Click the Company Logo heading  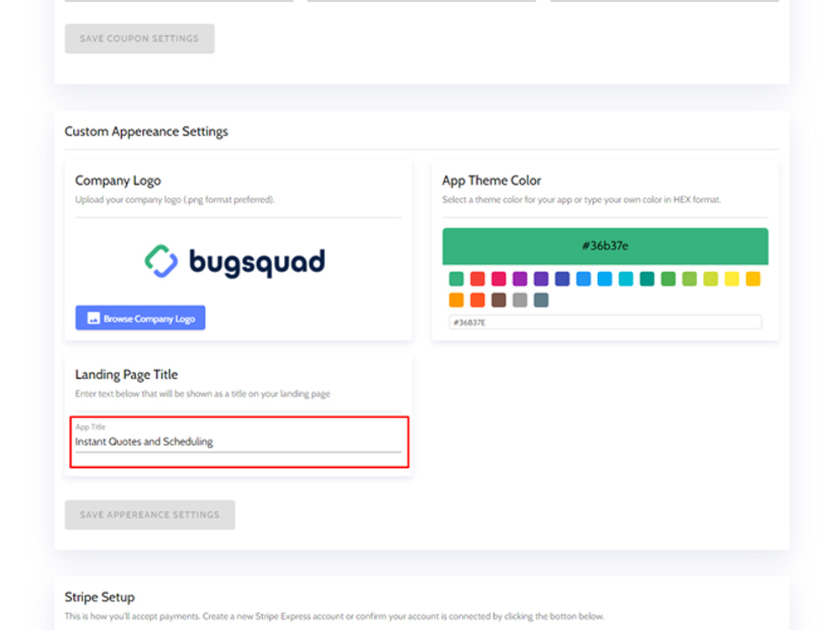click(118, 181)
